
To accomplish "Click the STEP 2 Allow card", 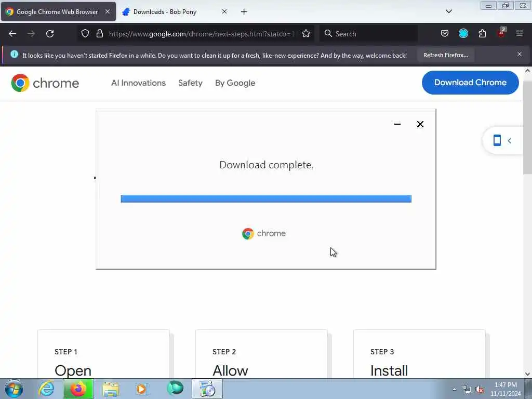I will [262, 354].
